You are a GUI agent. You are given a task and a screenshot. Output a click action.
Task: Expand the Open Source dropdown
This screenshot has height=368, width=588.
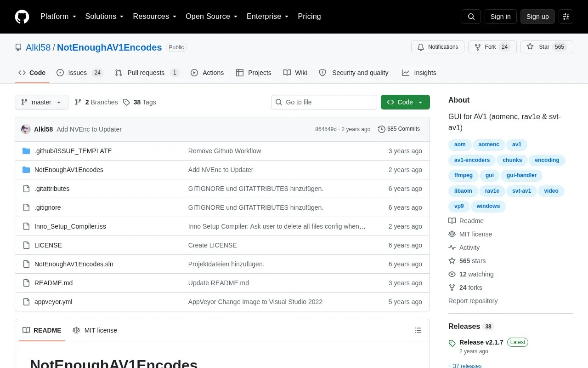pos(212,17)
